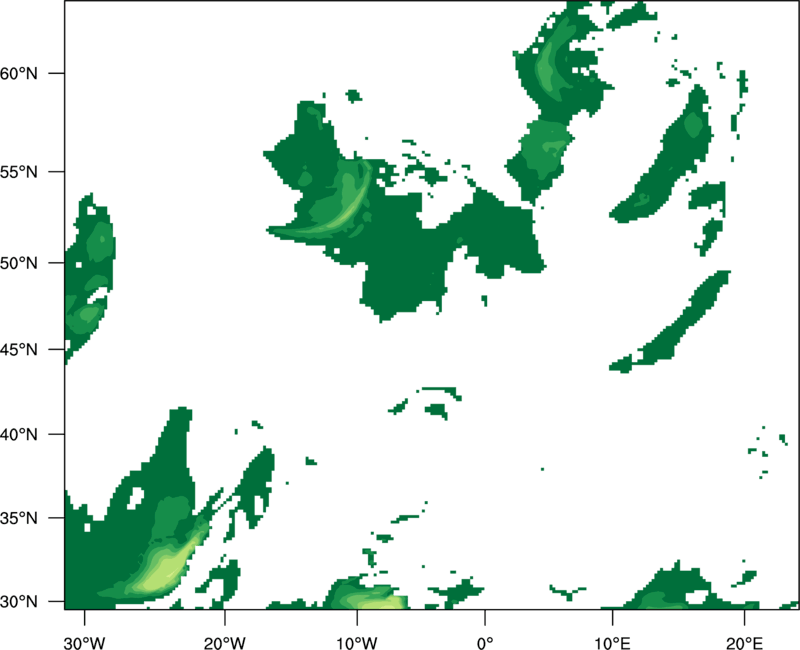800x650 pixels.
Task: Click the 20°W longitude label
Action: click(225, 643)
